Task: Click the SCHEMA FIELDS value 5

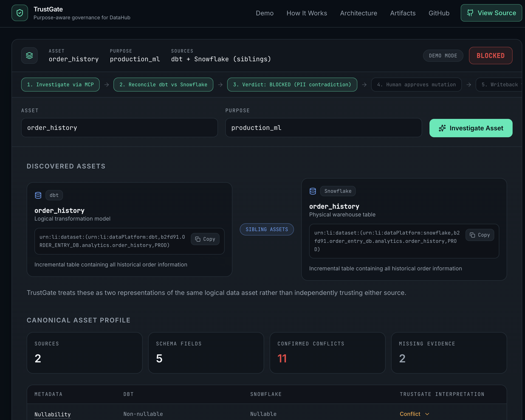Action: (x=159, y=358)
